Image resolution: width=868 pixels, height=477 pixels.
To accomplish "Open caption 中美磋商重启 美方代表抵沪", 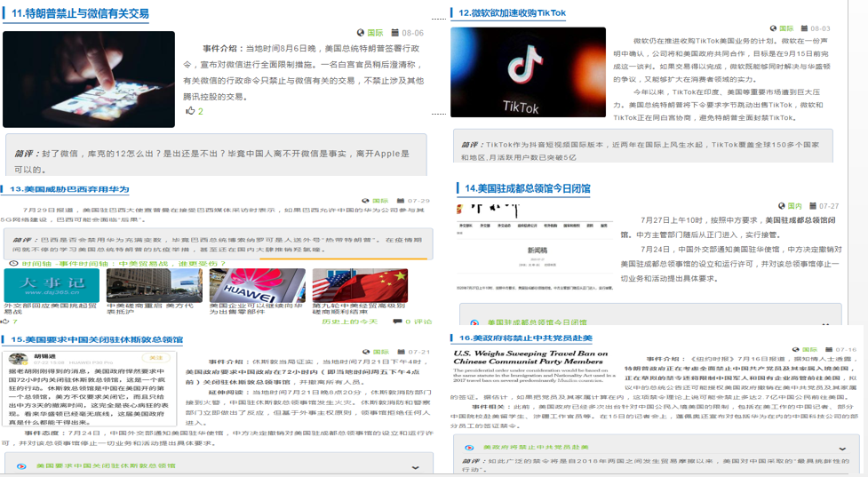I will pyautogui.click(x=150, y=309).
